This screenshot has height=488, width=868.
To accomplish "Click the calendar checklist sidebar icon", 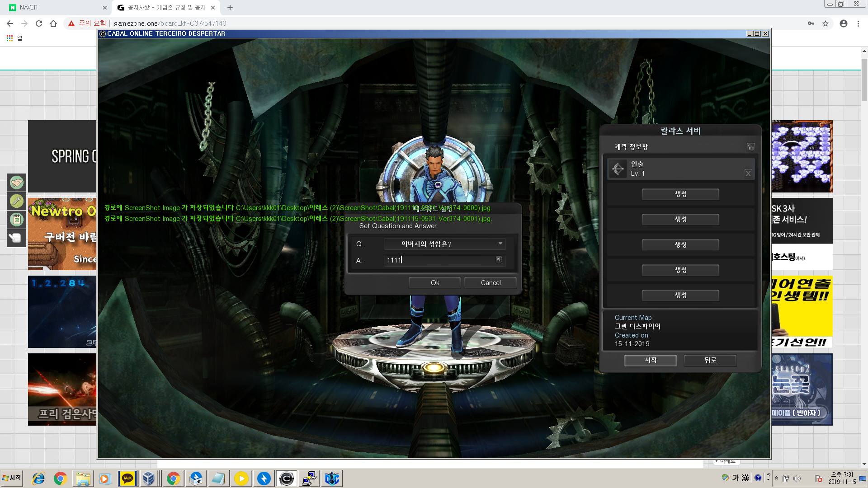I will [x=17, y=220].
